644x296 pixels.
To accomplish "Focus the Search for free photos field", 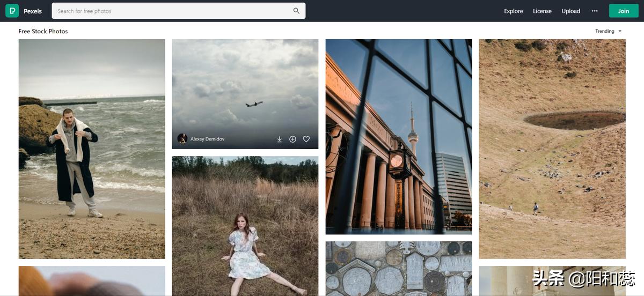I will [172, 11].
